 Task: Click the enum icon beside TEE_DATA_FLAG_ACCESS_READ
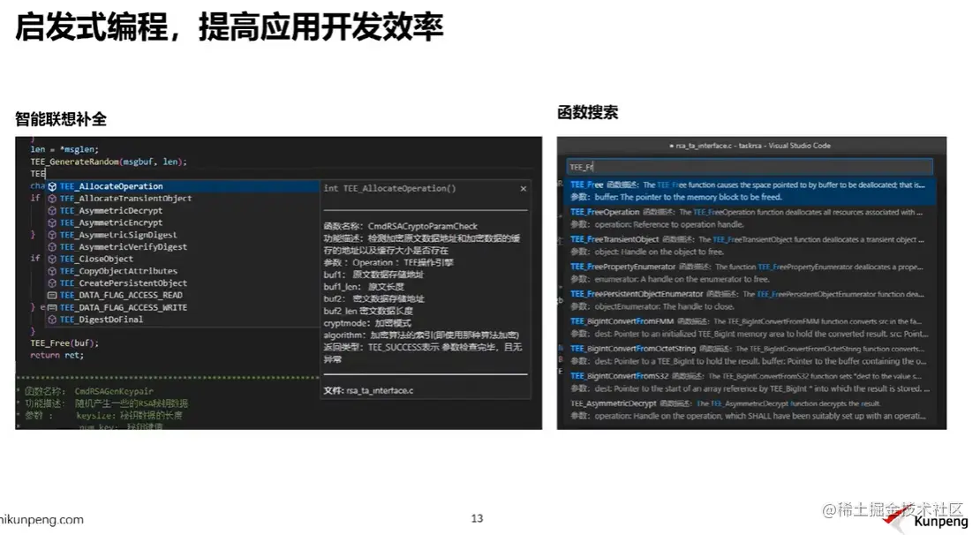pyautogui.click(x=51, y=295)
